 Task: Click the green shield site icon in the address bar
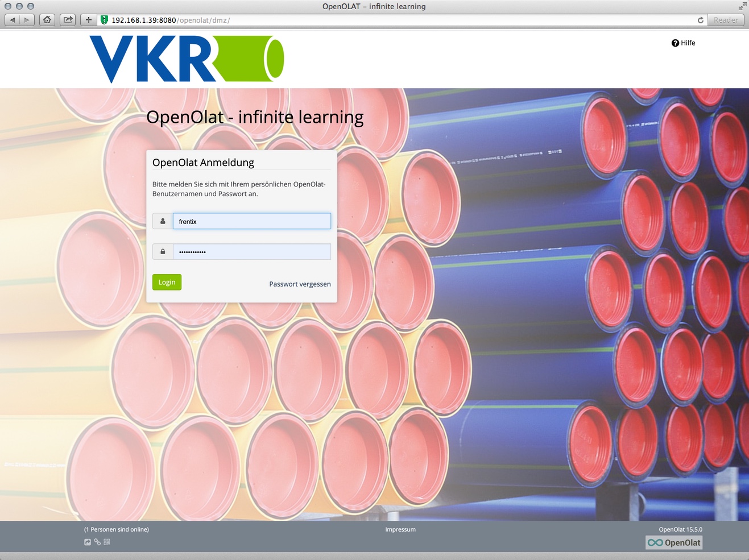pyautogui.click(x=104, y=20)
